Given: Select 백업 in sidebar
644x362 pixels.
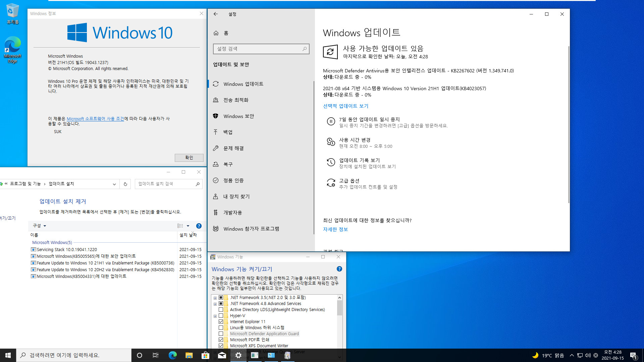Looking at the screenshot, I should tap(261, 132).
